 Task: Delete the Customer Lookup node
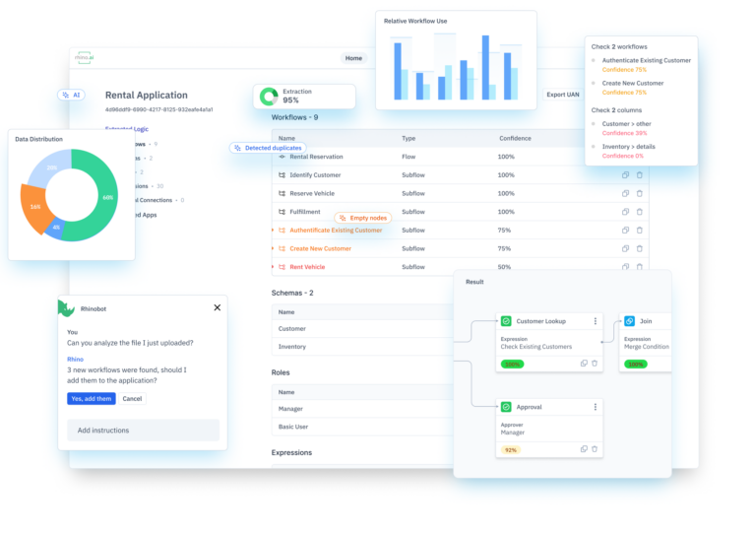(x=595, y=364)
